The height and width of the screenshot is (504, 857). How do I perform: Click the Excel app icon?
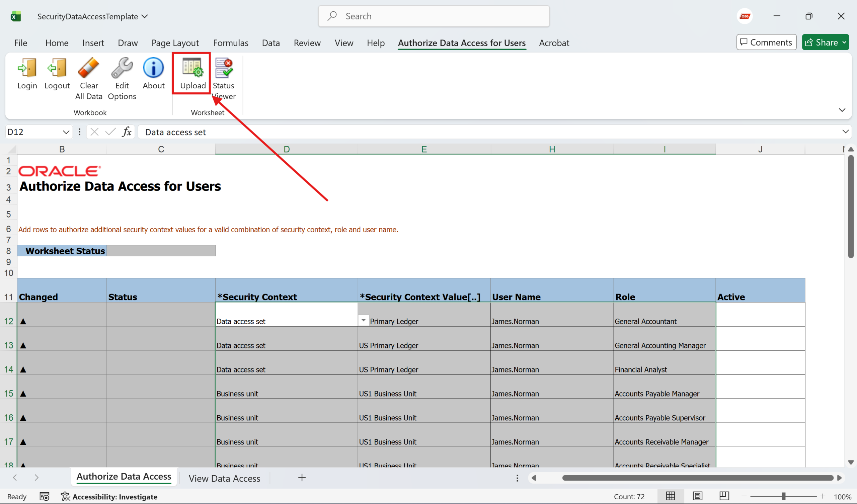point(15,16)
